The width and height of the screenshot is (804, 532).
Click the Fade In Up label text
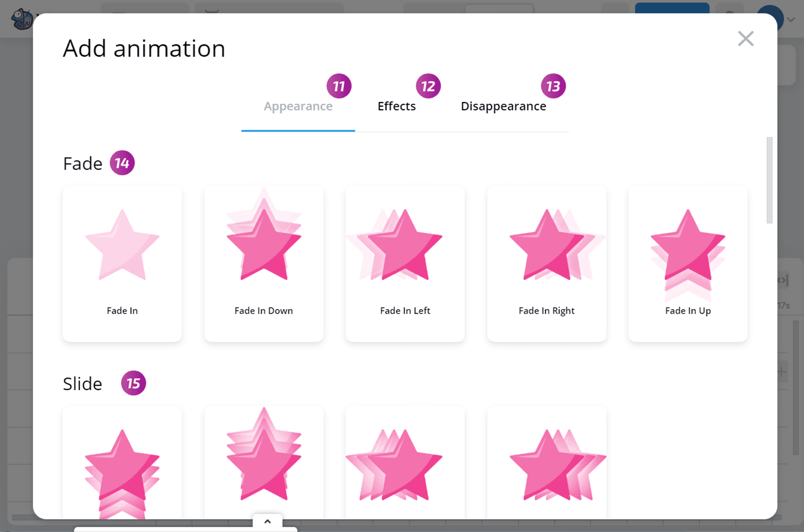coord(688,311)
